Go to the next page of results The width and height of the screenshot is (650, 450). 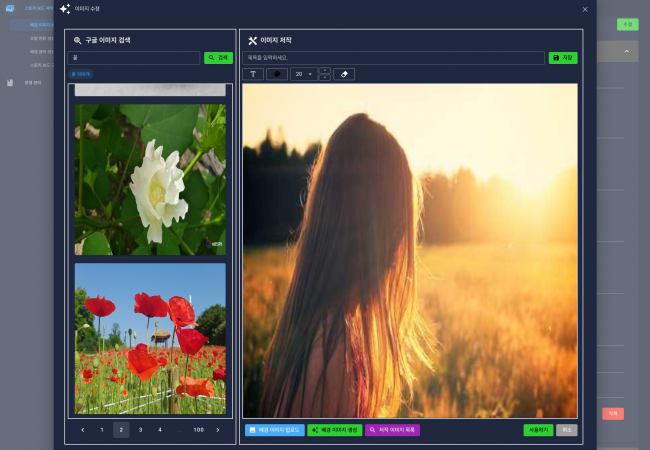pos(218,430)
